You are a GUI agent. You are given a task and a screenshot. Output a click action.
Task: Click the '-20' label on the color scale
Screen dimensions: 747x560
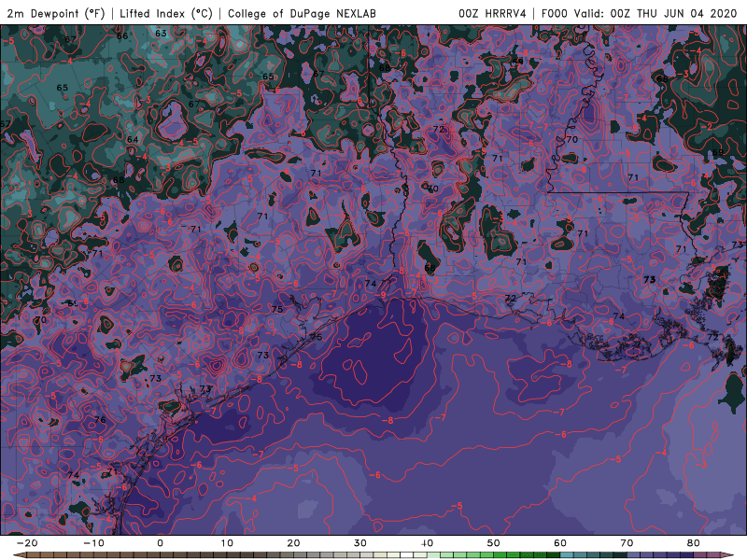[x=27, y=543]
